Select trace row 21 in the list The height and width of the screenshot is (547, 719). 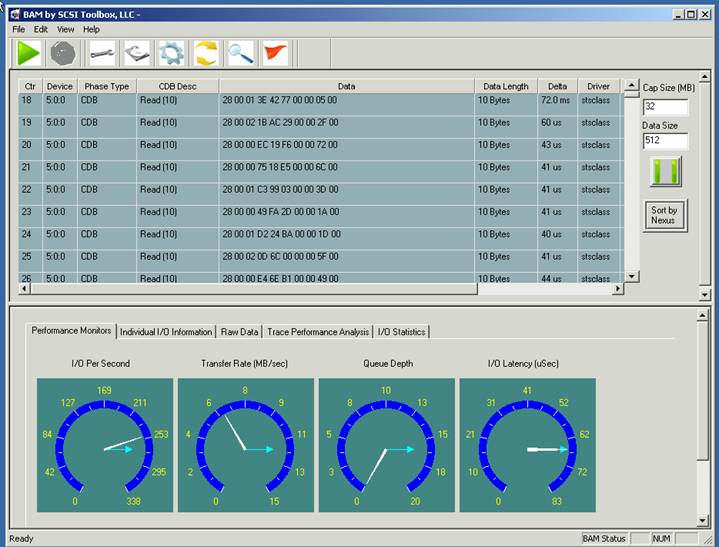click(x=300, y=167)
